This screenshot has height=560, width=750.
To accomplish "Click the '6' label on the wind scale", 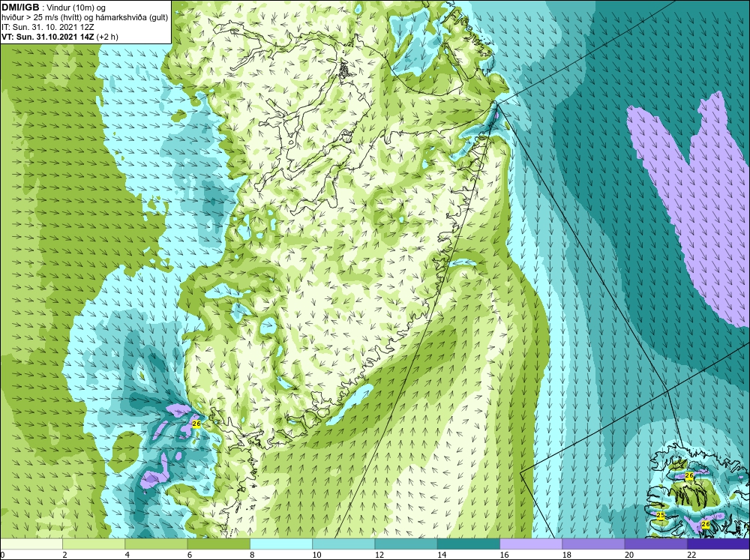I will [190, 555].
